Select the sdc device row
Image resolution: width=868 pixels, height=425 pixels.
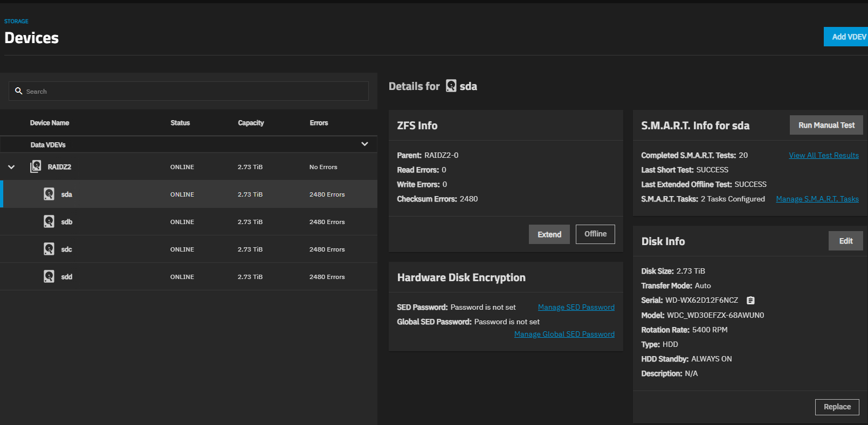(189, 249)
